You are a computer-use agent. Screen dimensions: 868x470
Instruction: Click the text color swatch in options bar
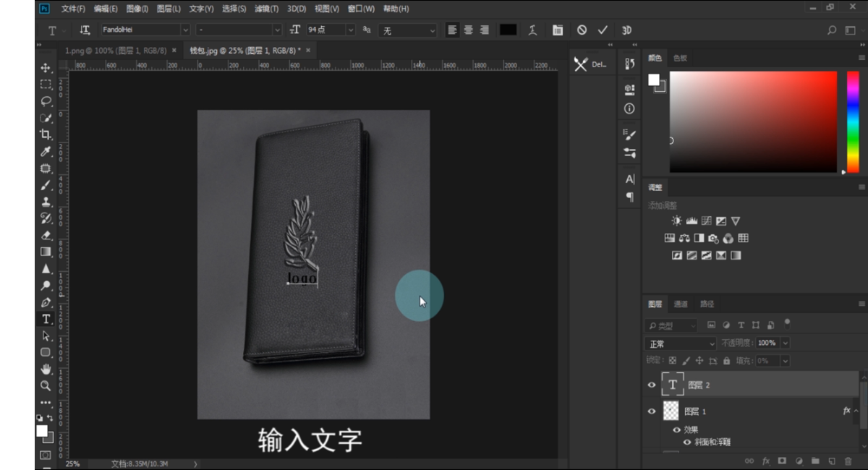pos(509,30)
